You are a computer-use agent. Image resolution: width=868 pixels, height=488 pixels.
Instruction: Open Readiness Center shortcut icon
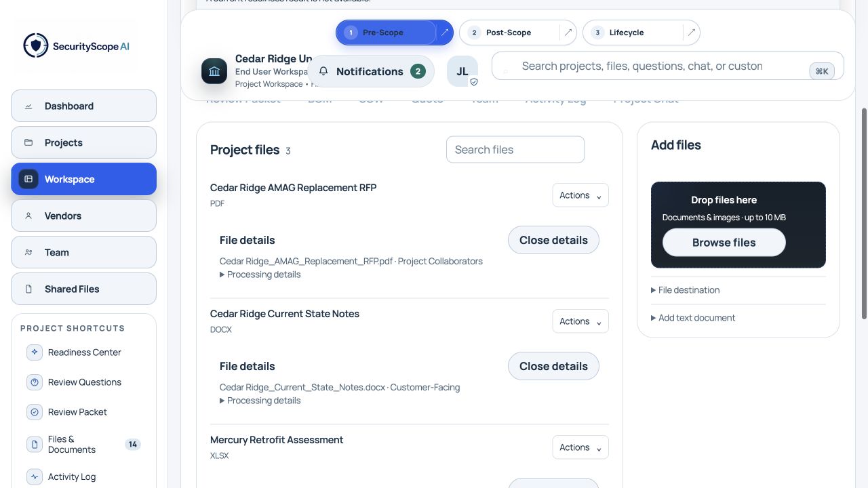point(35,352)
